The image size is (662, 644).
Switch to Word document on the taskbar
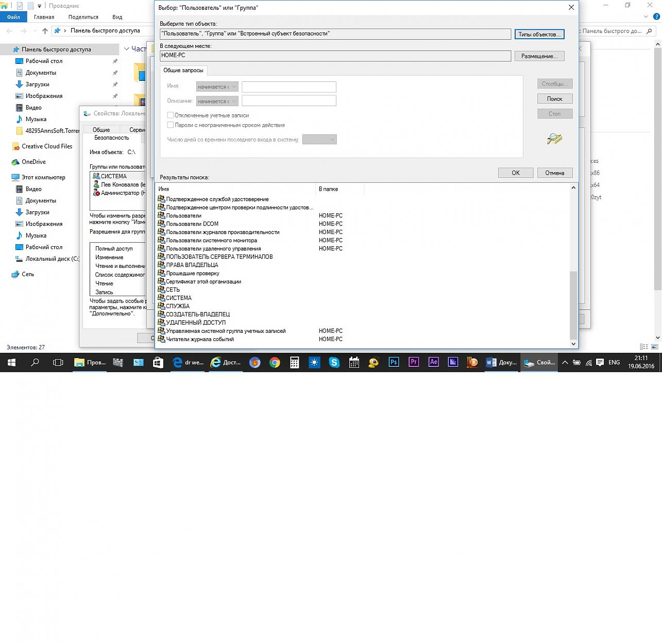point(501,362)
